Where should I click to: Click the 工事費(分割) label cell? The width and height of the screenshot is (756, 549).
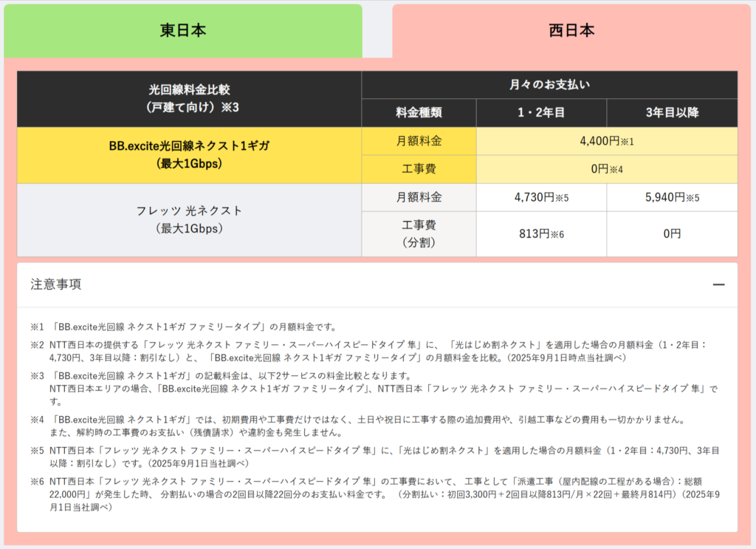(x=419, y=233)
